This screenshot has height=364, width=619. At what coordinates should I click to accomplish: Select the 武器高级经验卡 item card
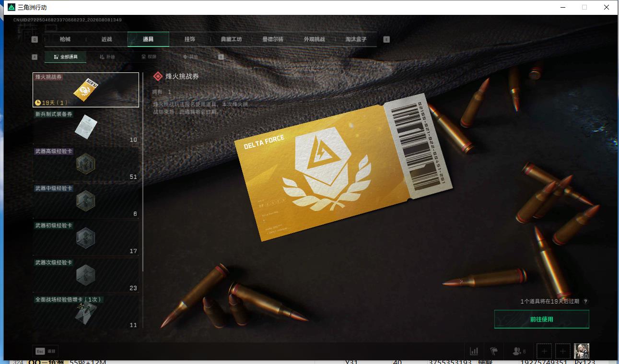pyautogui.click(x=86, y=164)
